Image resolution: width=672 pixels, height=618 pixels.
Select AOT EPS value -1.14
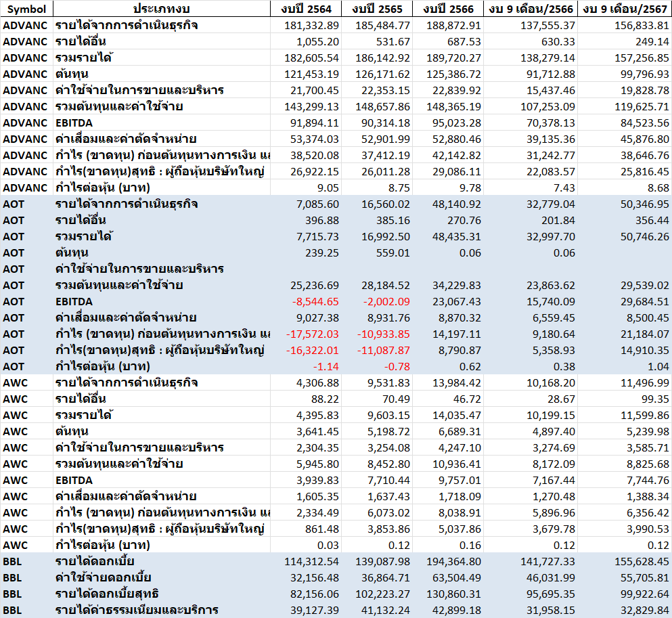[326, 368]
